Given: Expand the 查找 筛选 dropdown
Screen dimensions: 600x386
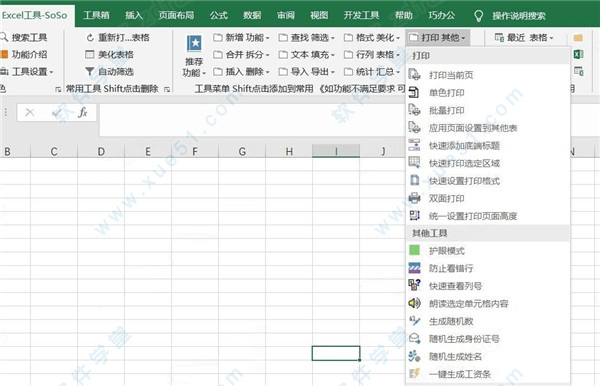Looking at the screenshot, I should (x=307, y=37).
